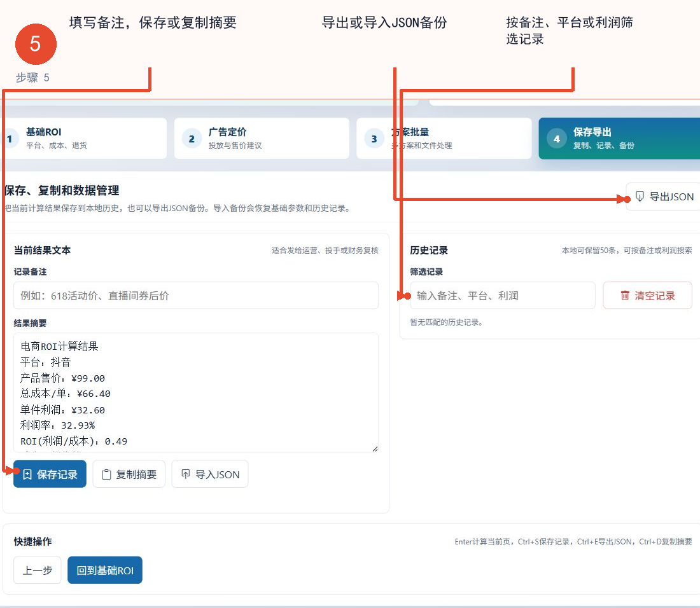Click the number 2 badge on 广告定价
This screenshot has width=700, height=608.
point(192,139)
